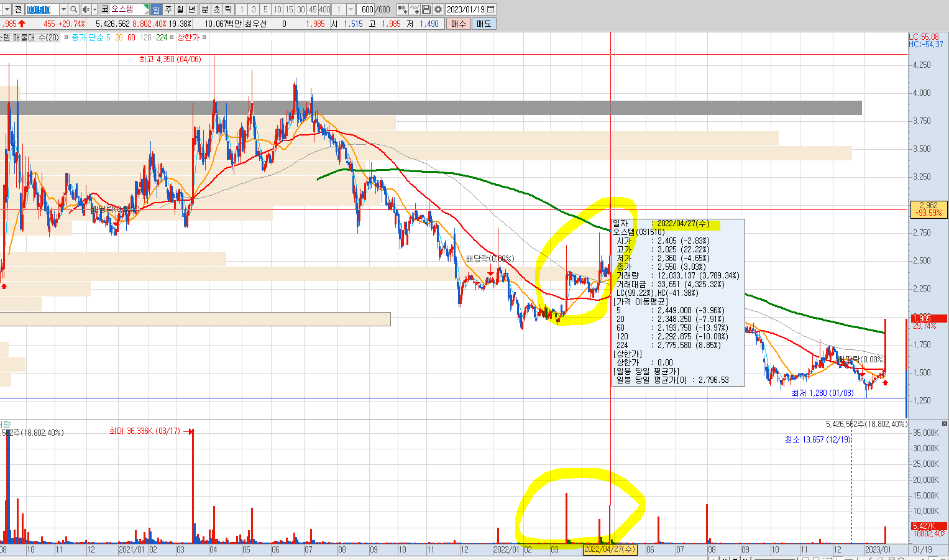Select the 15 interval button
The image size is (949, 560).
[x=289, y=9]
